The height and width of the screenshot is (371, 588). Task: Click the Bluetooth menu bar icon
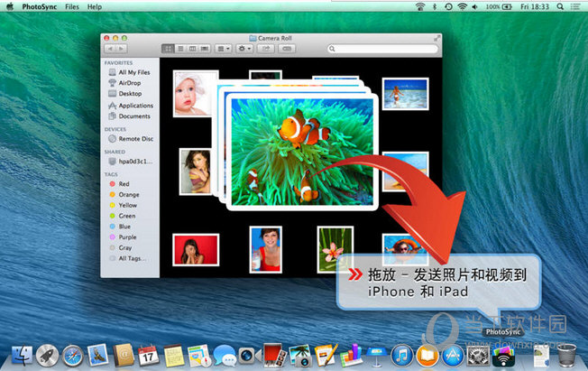coord(435,6)
